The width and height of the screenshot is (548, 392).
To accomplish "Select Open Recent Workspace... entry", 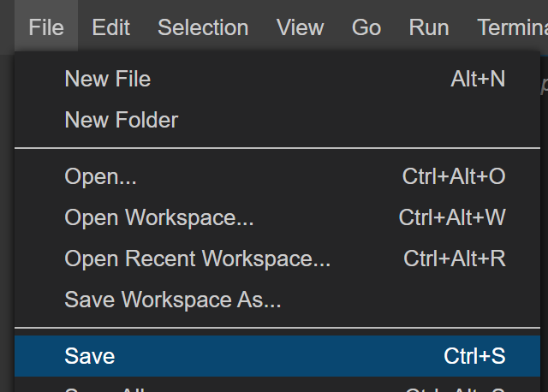I will (277, 258).
